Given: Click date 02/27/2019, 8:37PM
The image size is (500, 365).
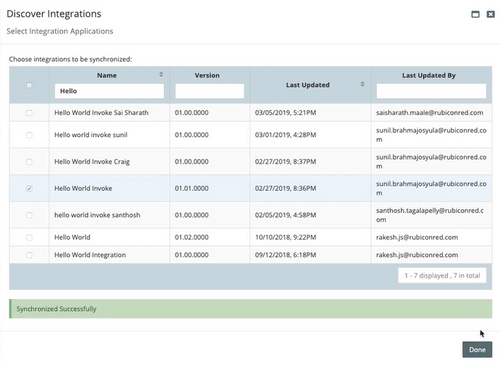Looking at the screenshot, I should 285,162.
